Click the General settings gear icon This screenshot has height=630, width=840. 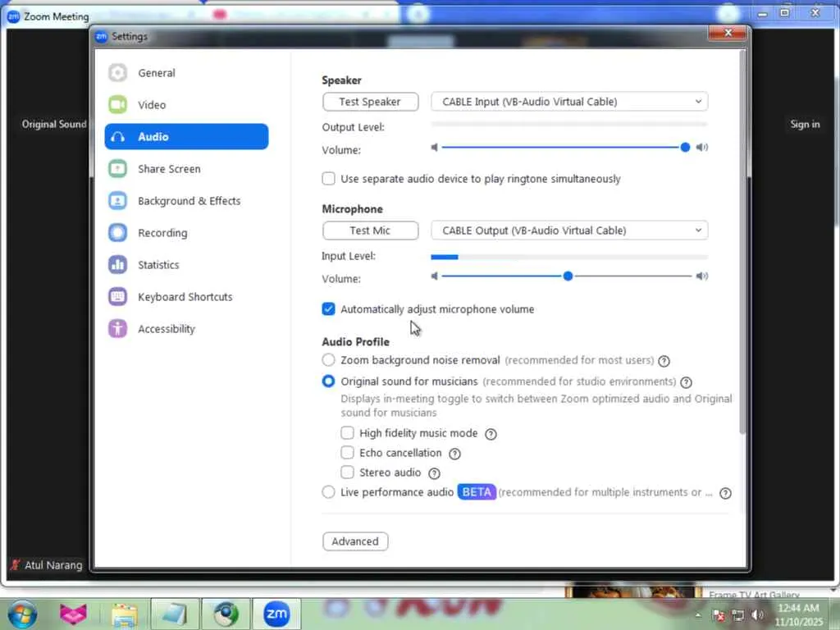click(117, 73)
